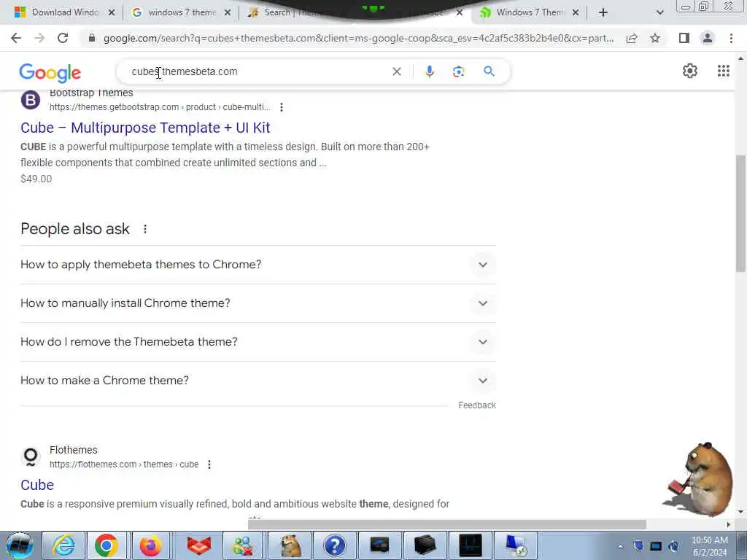The width and height of the screenshot is (747, 560).
Task: Open the help question-mark taskbar icon
Action: (335, 545)
